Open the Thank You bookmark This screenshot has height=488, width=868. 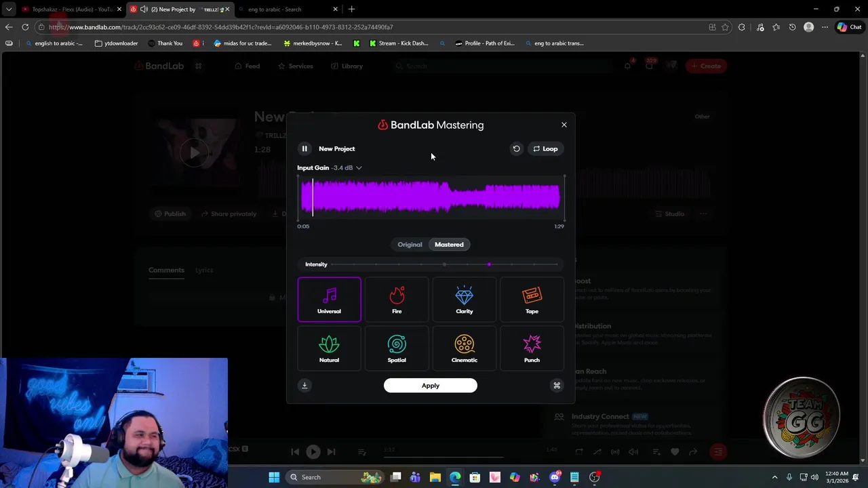[165, 43]
